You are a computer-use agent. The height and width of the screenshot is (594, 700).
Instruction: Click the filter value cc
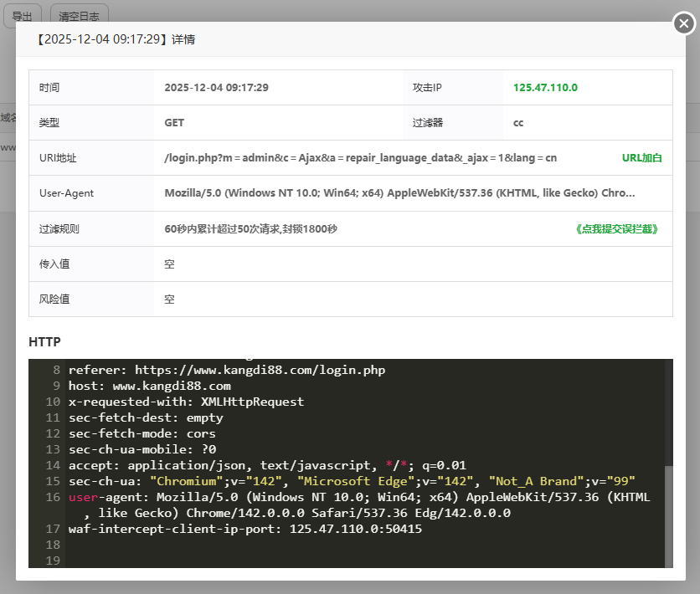tap(518, 123)
